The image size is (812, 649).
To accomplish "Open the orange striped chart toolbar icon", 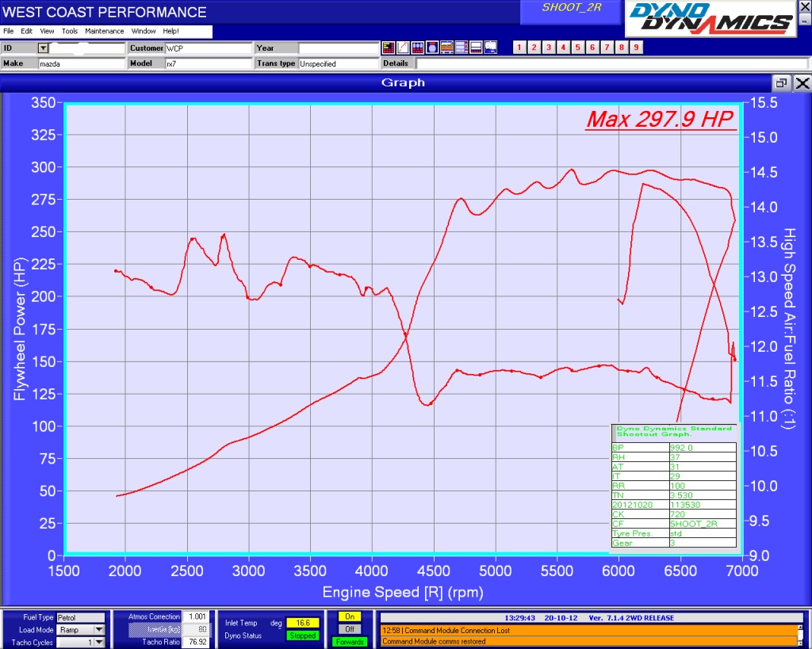I will point(446,48).
